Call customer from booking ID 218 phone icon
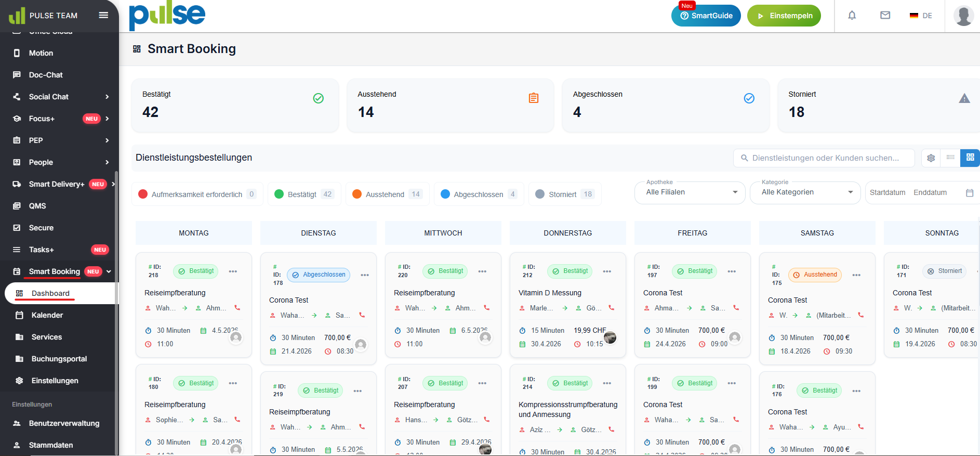The height and width of the screenshot is (456, 980). click(x=237, y=308)
